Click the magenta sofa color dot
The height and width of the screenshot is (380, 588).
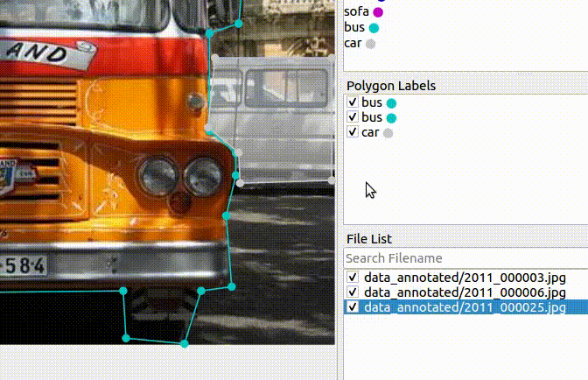tap(378, 12)
